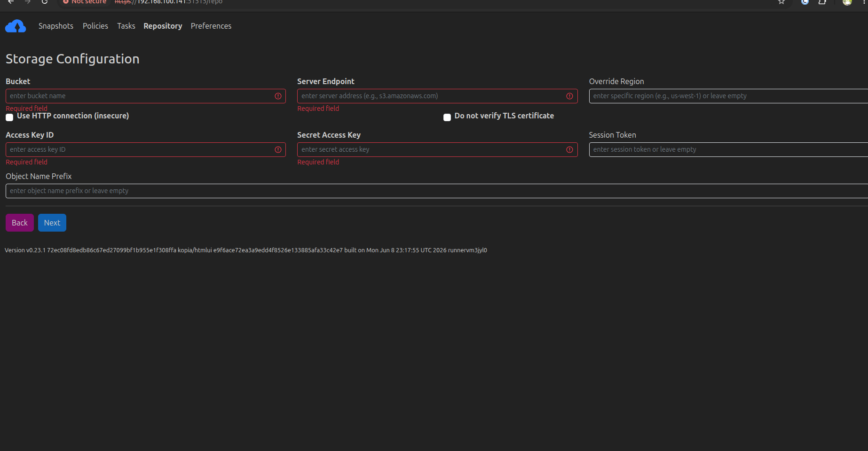Viewport: 868px width, 451px height.
Task: Focus the Server Endpoint input field
Action: click(437, 96)
